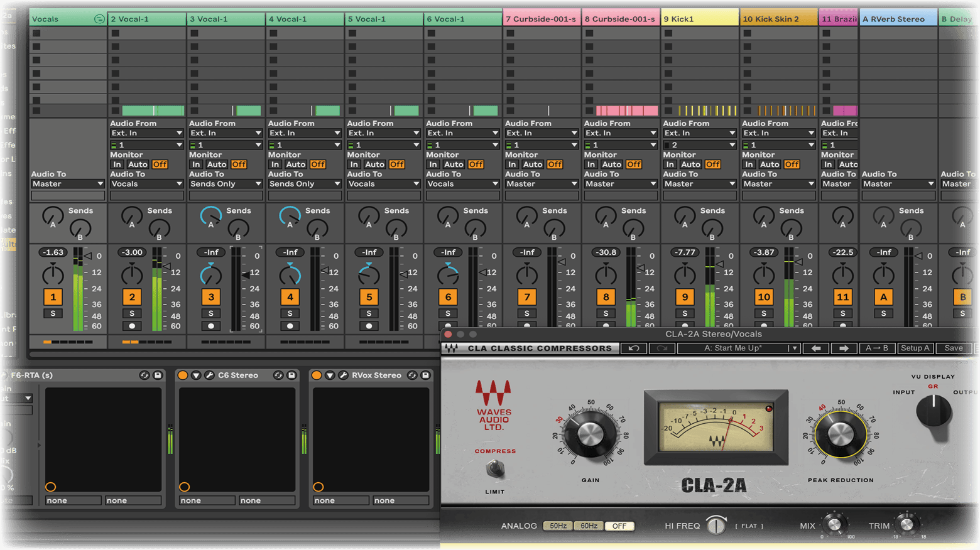This screenshot has height=550, width=980.
Task: Expand Audio From dropdown on 7 Curbside-001-s
Action: pos(541,133)
